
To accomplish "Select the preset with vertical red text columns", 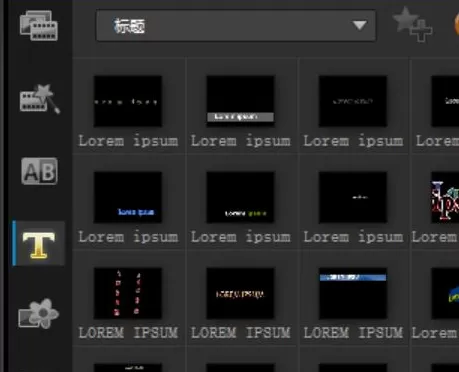I will coord(128,293).
